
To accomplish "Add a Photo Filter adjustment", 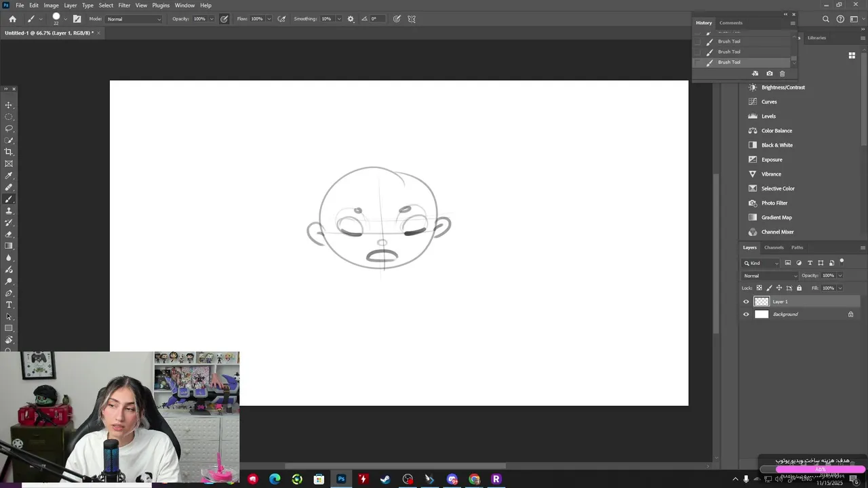I will (x=774, y=203).
